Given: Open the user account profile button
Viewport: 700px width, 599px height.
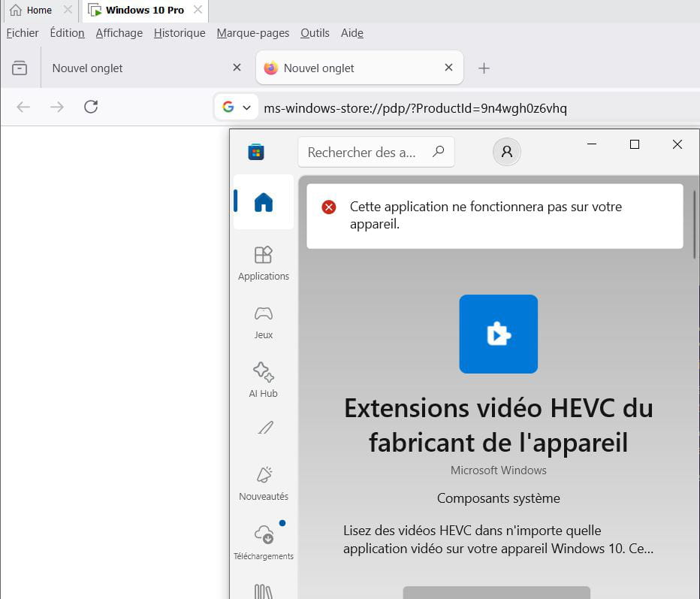Looking at the screenshot, I should pyautogui.click(x=507, y=152).
